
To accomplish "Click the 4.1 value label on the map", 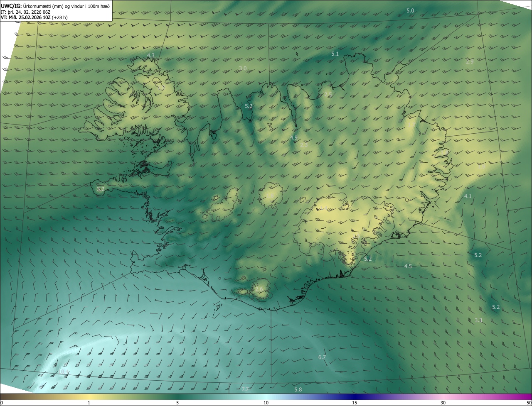I will [468, 196].
